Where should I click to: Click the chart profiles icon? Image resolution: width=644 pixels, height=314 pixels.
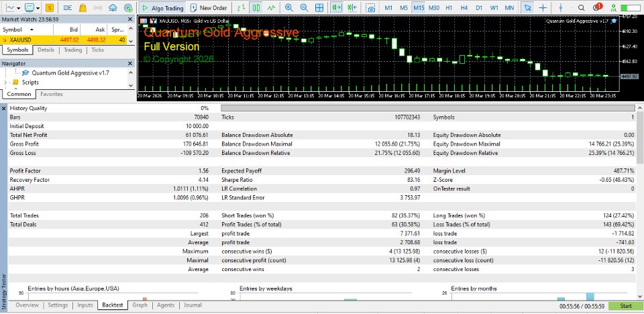[x=30, y=7]
